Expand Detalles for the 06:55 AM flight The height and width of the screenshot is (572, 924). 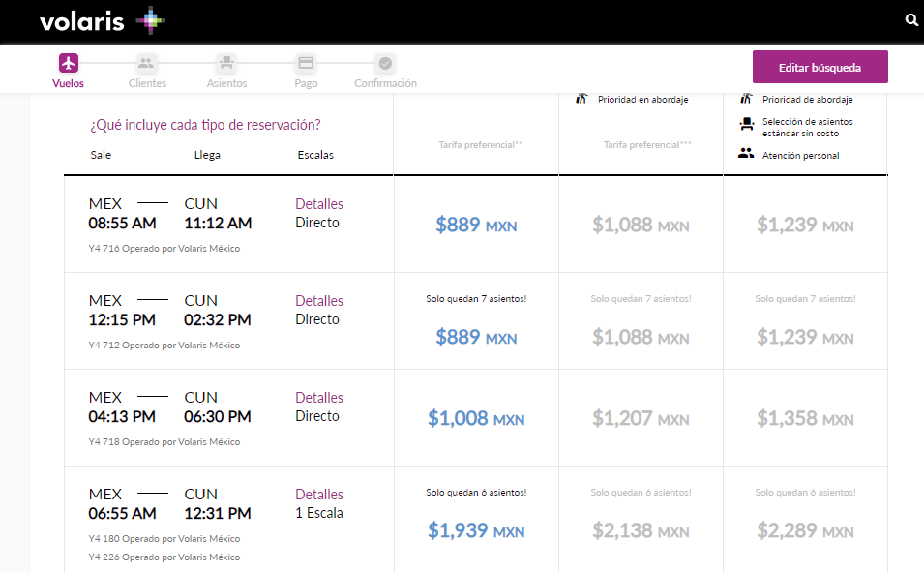[319, 495]
